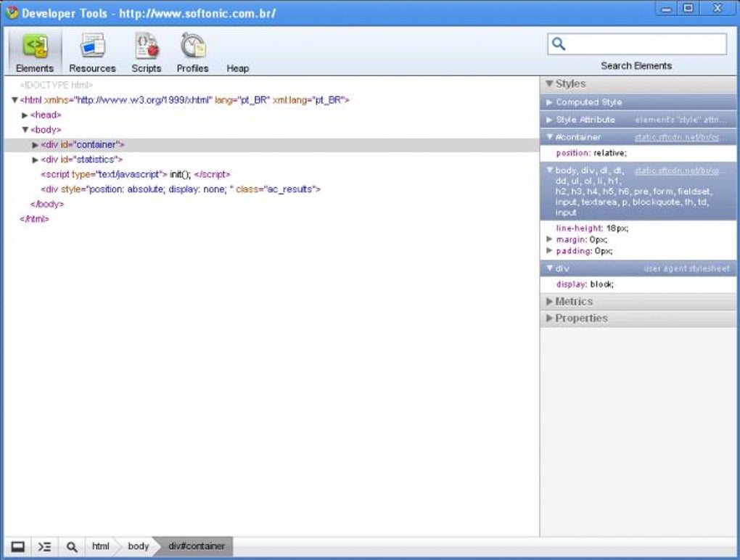Switch to the Heap tab
This screenshot has width=740, height=560.
(237, 68)
